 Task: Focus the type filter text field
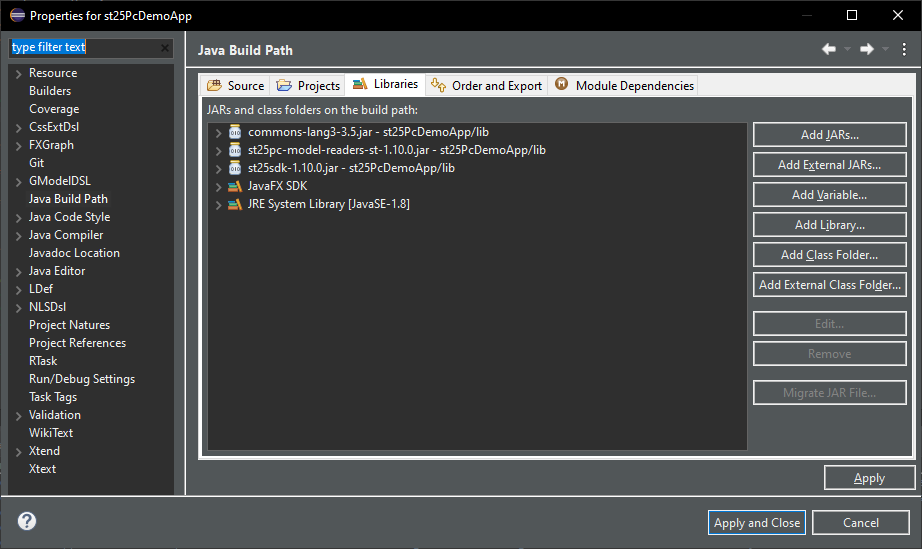(x=84, y=48)
